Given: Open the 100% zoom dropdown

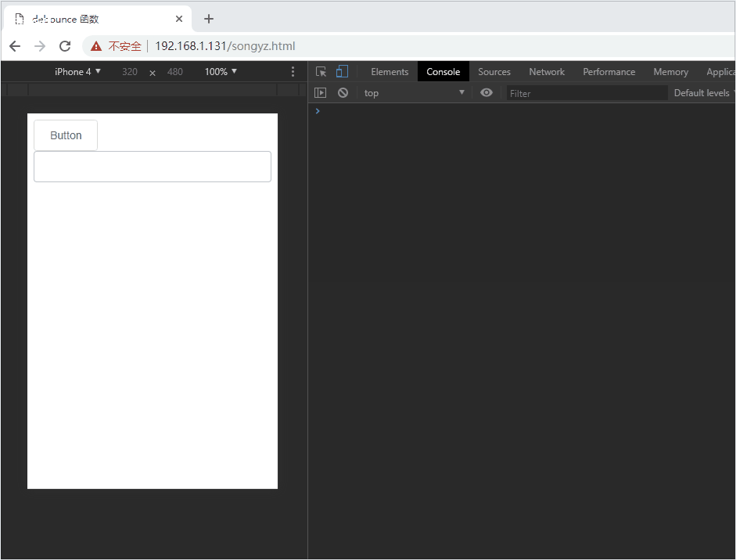Looking at the screenshot, I should 221,72.
